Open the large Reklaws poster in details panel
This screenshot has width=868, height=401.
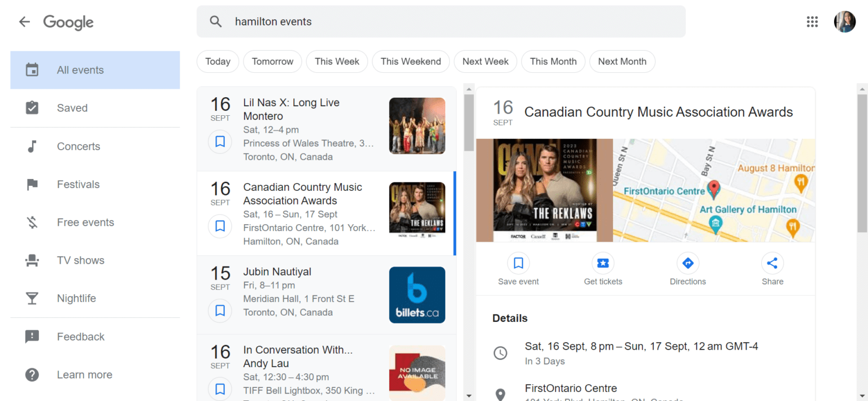(x=544, y=190)
